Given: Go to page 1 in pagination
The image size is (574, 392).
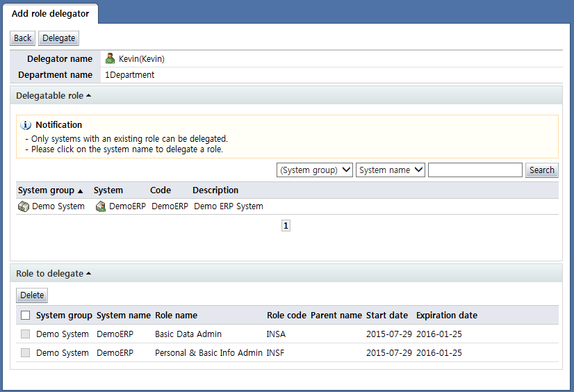Looking at the screenshot, I should tap(286, 226).
